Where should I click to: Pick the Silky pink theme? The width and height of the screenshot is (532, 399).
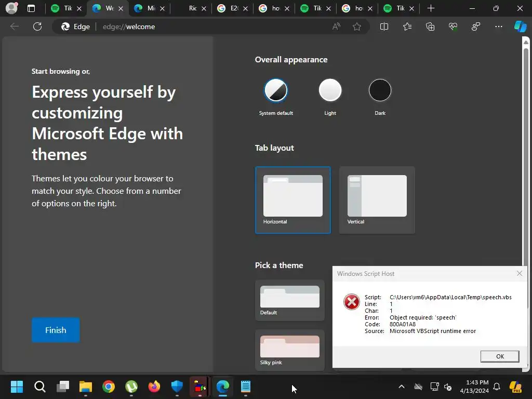coord(290,350)
